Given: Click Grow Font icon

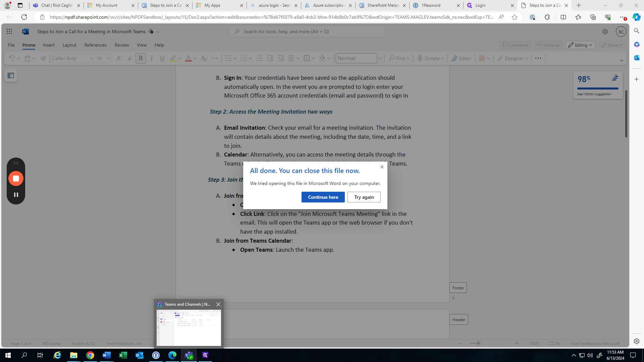Looking at the screenshot, I should click(x=119, y=58).
